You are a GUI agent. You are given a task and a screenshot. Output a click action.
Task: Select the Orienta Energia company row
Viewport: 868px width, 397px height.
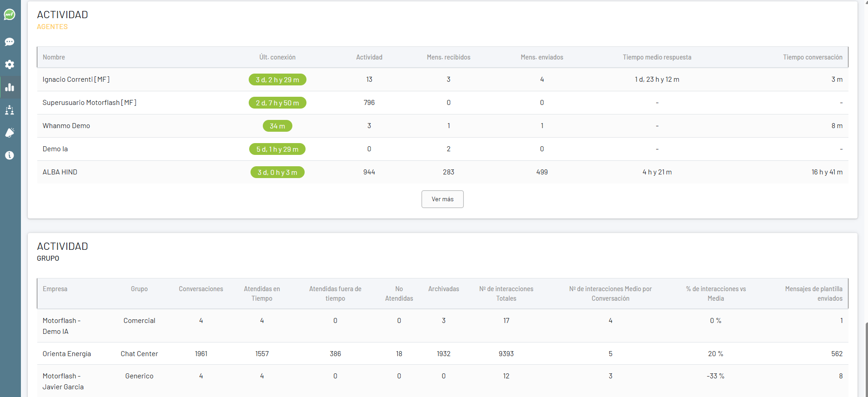(x=67, y=354)
